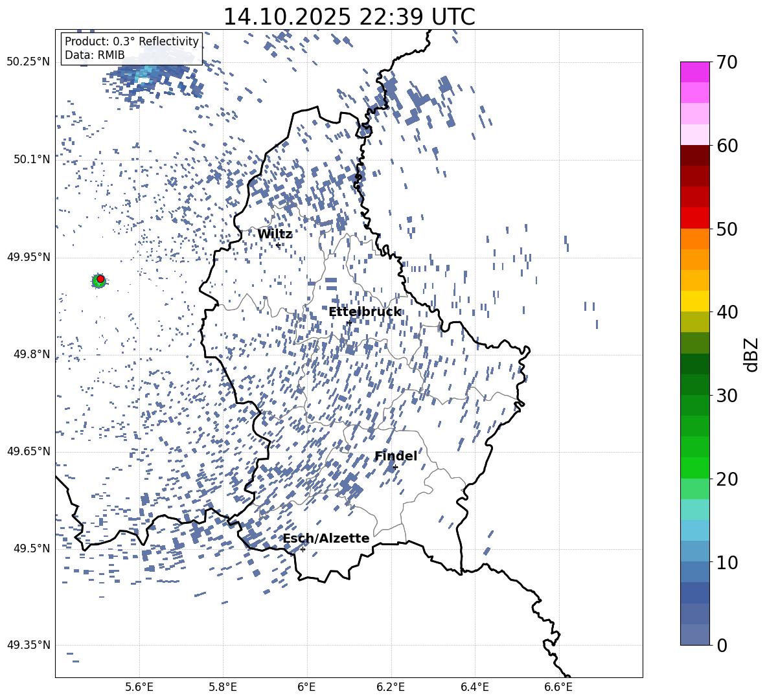Click the dBZ colorbar axis label
The height and width of the screenshot is (700, 767).
click(x=751, y=354)
